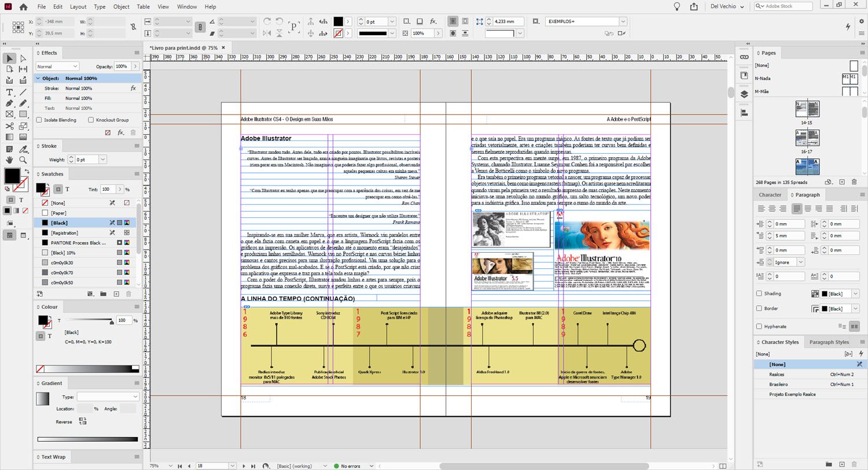This screenshot has width=868, height=470.
Task: Select the Gradient Swatch tool
Action: click(9, 137)
